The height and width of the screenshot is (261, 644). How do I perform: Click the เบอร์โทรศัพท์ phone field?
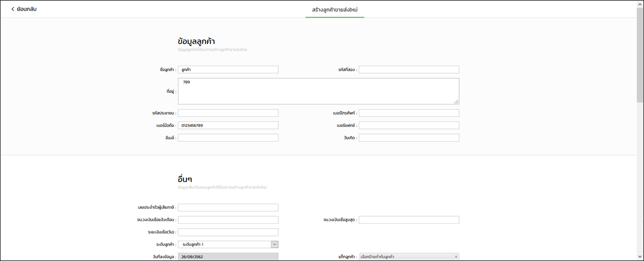coord(409,113)
